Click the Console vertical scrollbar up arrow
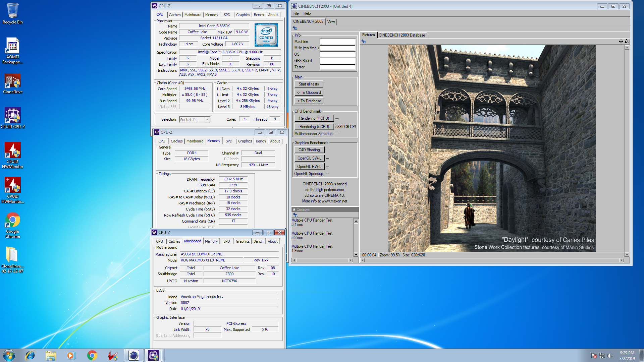This screenshot has height=362, width=644. (x=356, y=221)
